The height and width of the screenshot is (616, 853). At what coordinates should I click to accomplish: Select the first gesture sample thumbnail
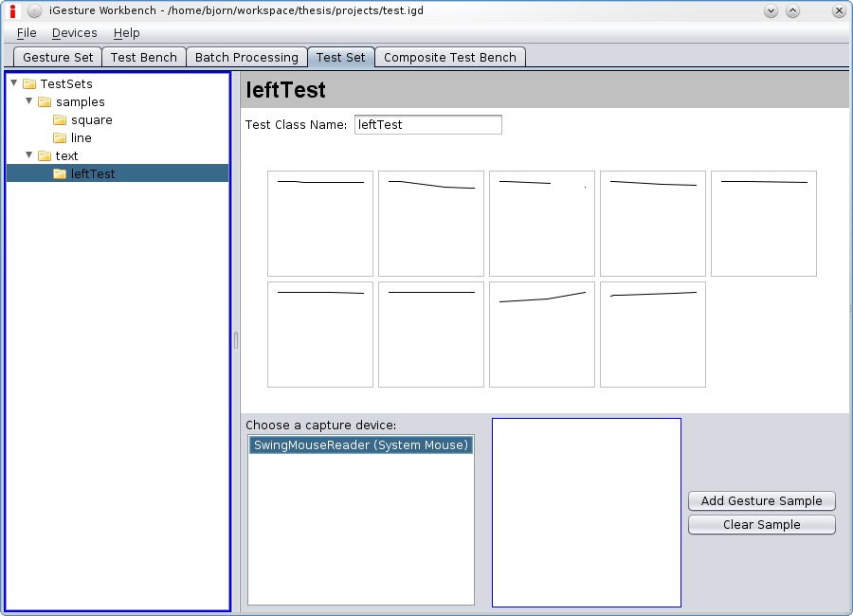[320, 224]
